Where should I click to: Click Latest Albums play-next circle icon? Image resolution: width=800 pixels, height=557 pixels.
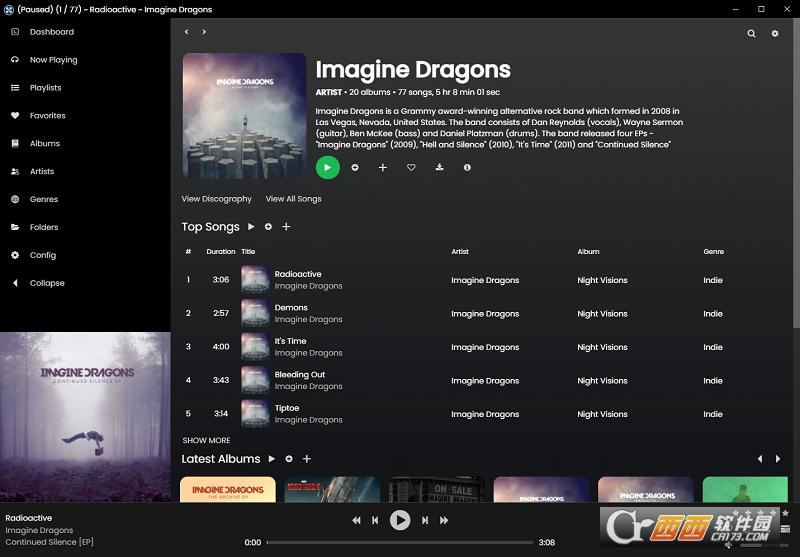tap(289, 459)
